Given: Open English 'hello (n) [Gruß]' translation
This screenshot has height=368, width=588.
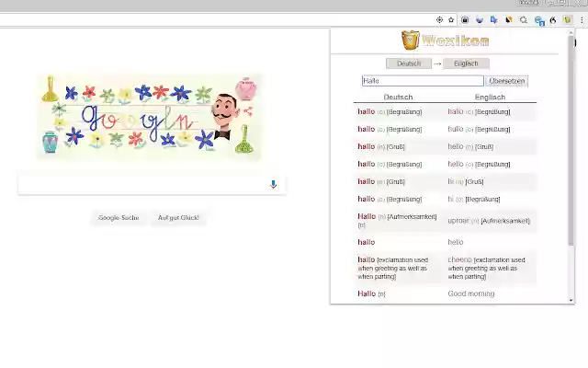Looking at the screenshot, I should coord(470,146).
